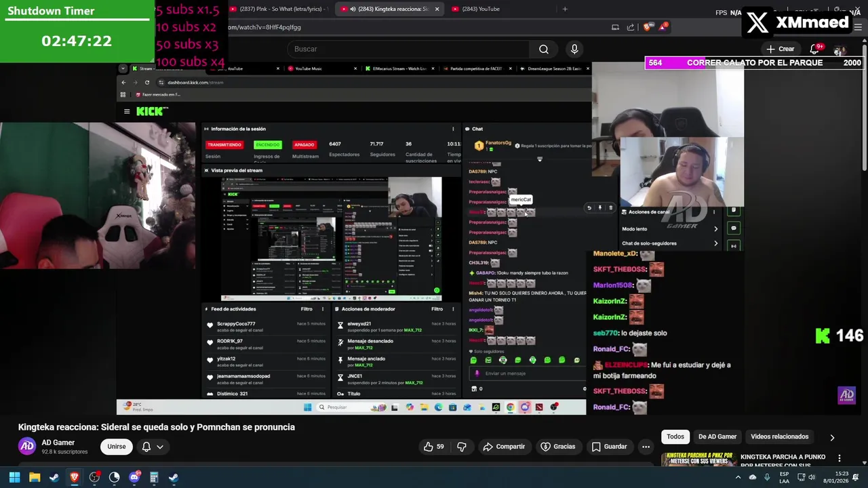Open the Brave Rewards triangle icon
The height and width of the screenshot is (488, 868).
point(663,27)
